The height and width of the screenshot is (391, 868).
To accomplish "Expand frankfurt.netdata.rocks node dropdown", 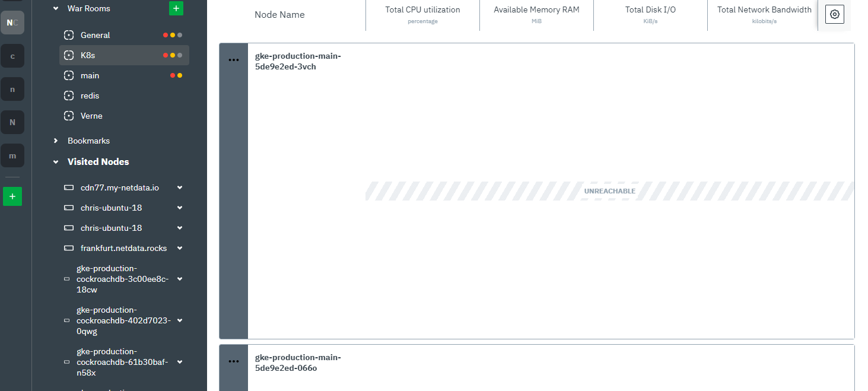I will [180, 248].
